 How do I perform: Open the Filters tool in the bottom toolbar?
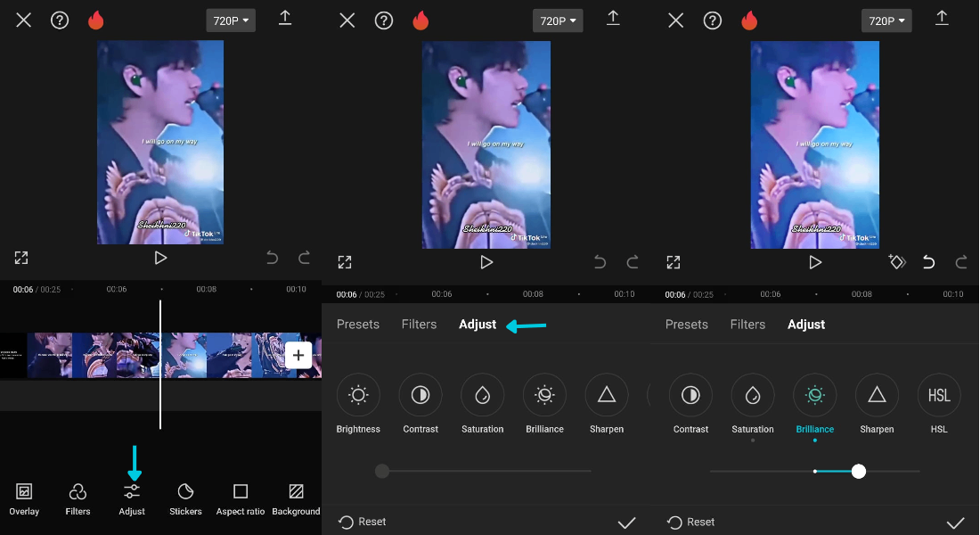(x=78, y=499)
